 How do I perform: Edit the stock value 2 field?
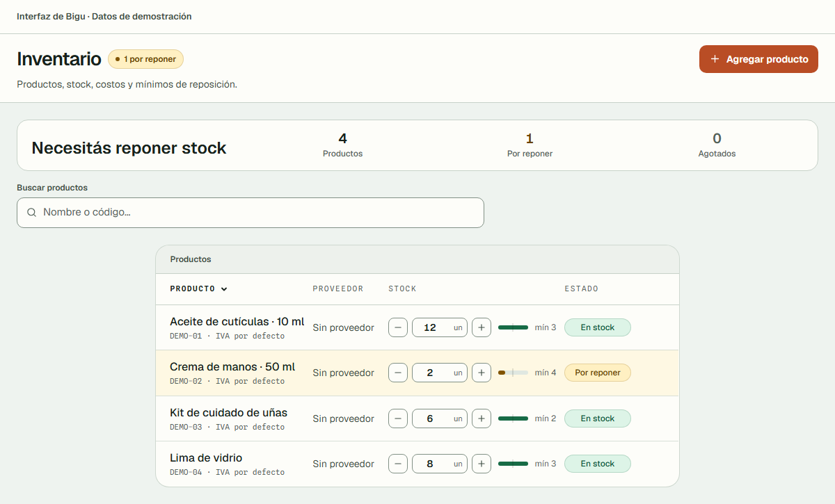[x=440, y=373]
